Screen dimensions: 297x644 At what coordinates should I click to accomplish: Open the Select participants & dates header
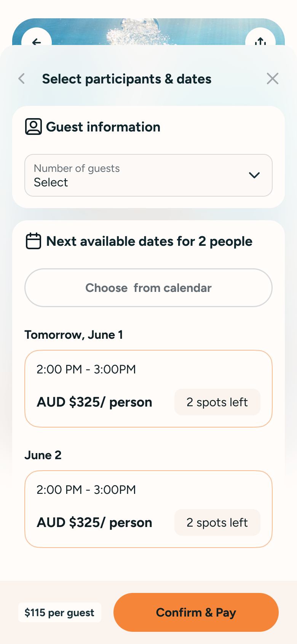coord(127,78)
